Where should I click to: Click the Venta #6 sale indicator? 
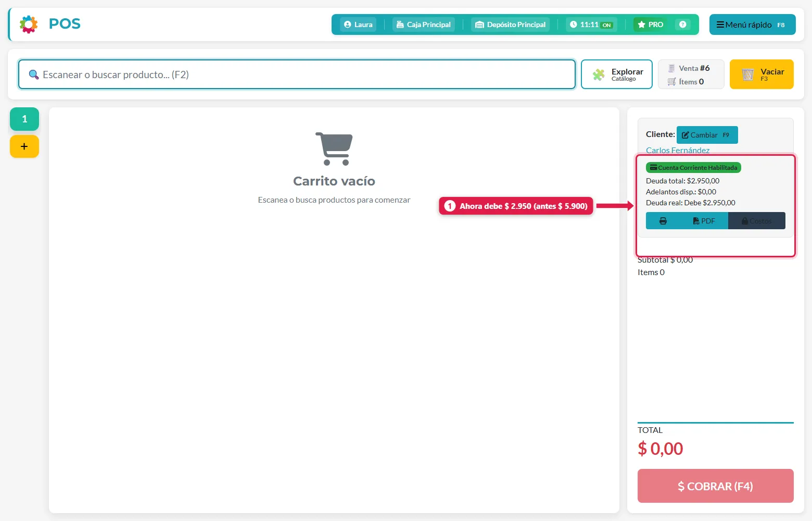(689, 68)
